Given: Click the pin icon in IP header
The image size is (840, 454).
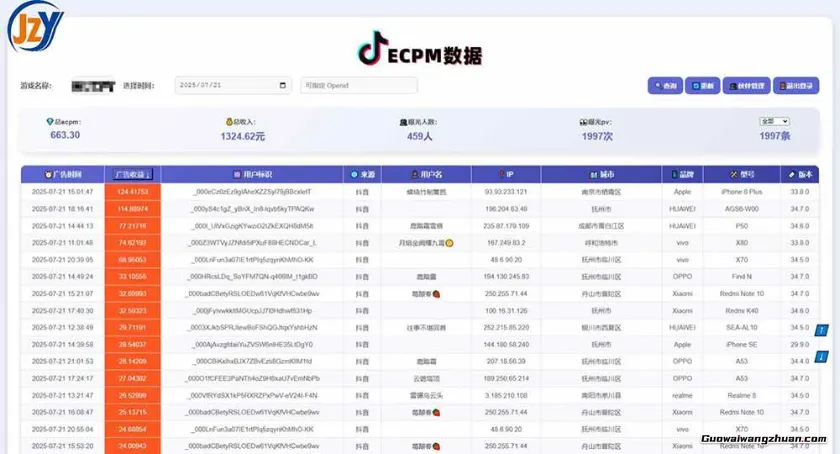Looking at the screenshot, I should click(x=501, y=174).
